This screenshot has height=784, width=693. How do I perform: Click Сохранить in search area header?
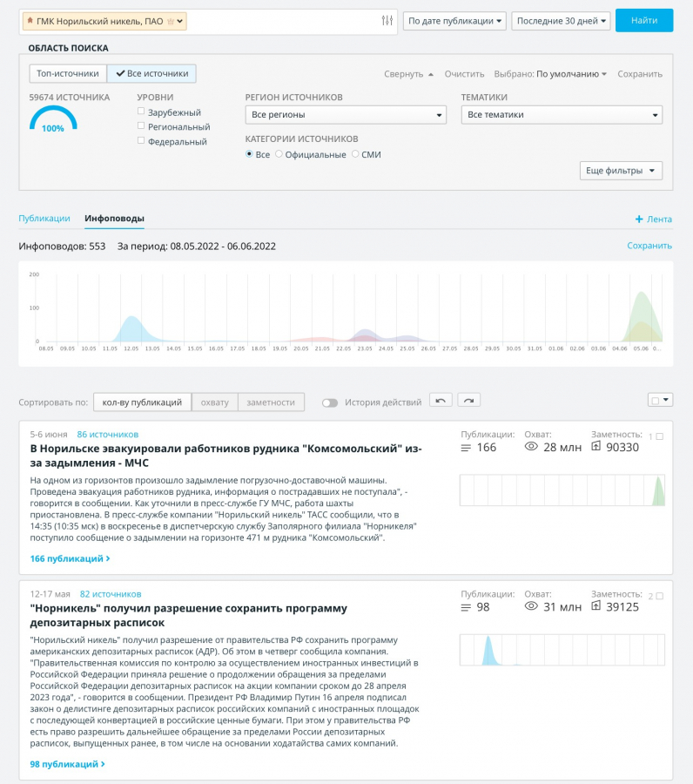[640, 74]
